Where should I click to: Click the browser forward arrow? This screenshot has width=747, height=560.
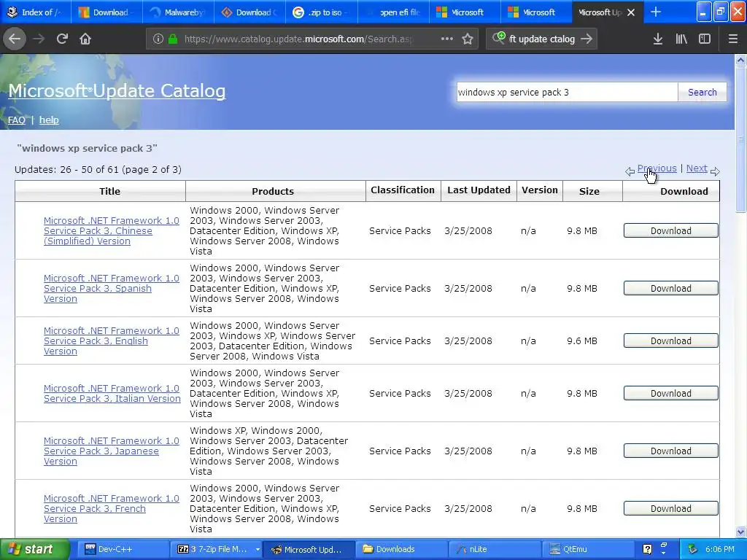(39, 39)
